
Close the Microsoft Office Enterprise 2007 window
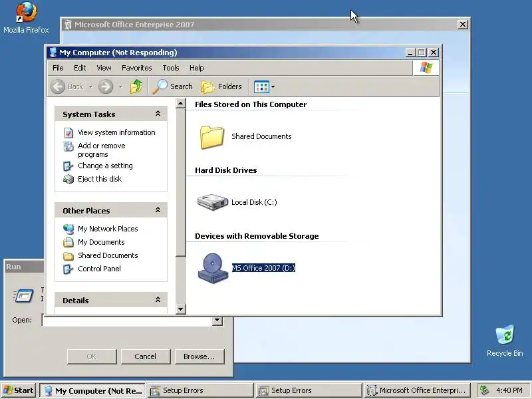click(x=462, y=25)
